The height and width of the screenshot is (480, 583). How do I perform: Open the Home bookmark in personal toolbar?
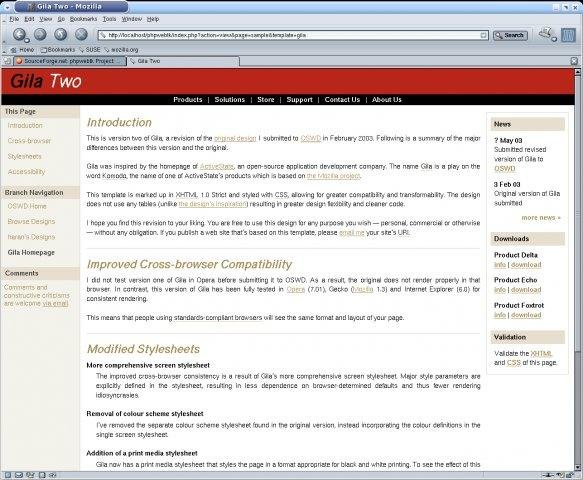tap(22, 50)
